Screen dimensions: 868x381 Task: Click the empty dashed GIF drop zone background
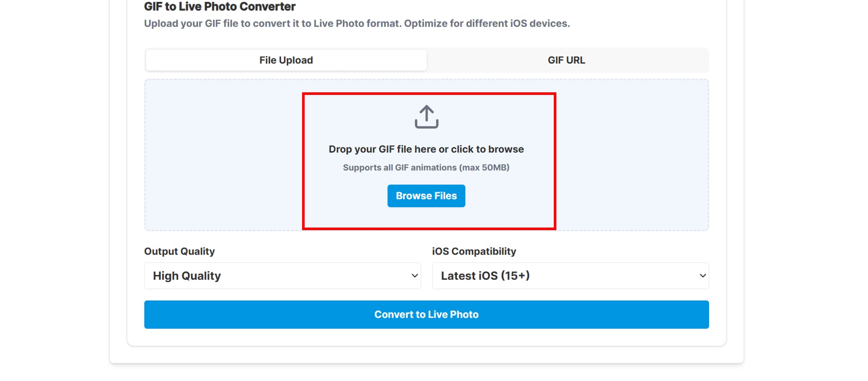click(x=217, y=156)
